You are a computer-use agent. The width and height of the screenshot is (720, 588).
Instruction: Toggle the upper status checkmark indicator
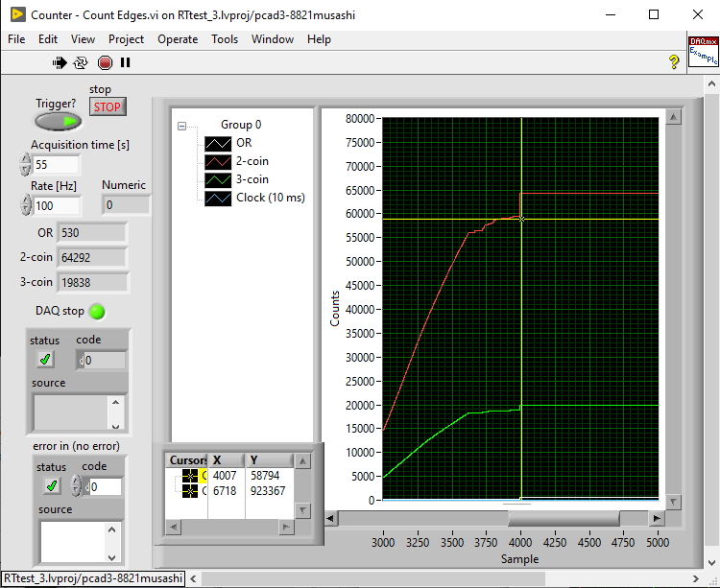tap(45, 360)
